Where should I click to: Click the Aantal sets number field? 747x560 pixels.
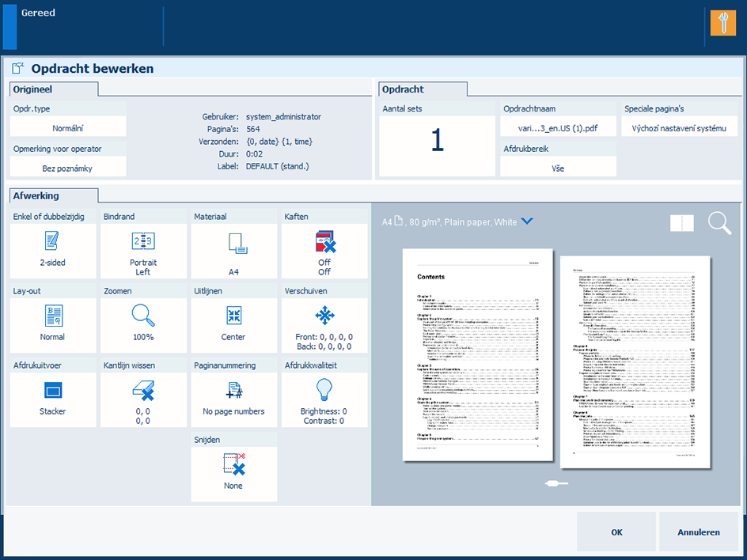coord(437,140)
